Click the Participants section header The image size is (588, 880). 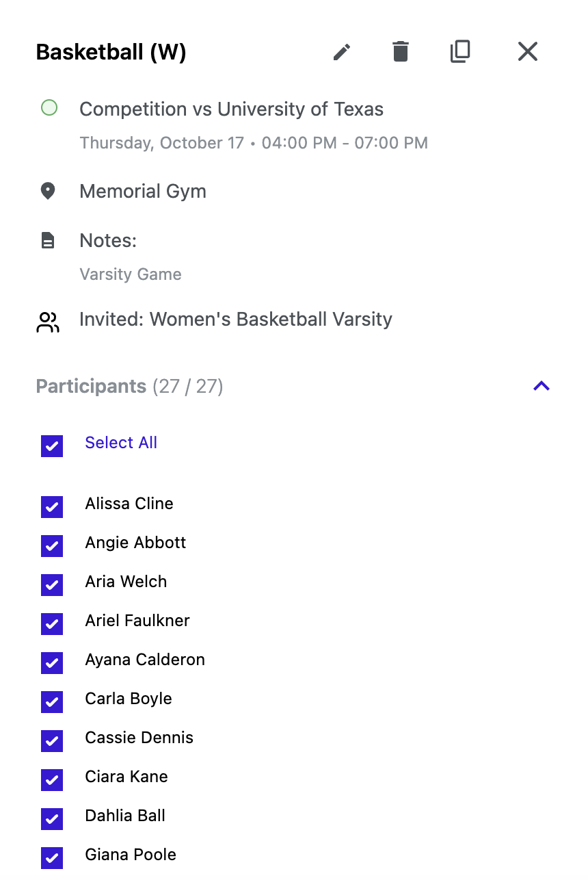point(91,387)
